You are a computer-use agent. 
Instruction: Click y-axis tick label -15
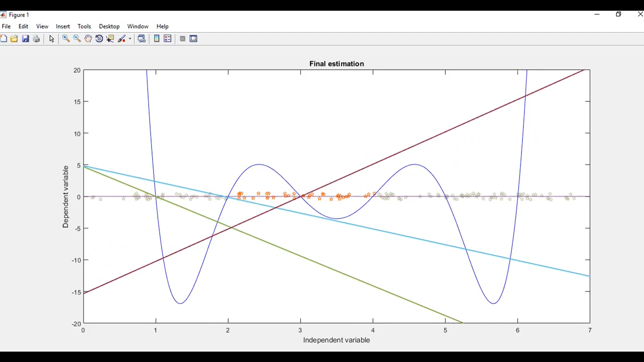[76, 292]
